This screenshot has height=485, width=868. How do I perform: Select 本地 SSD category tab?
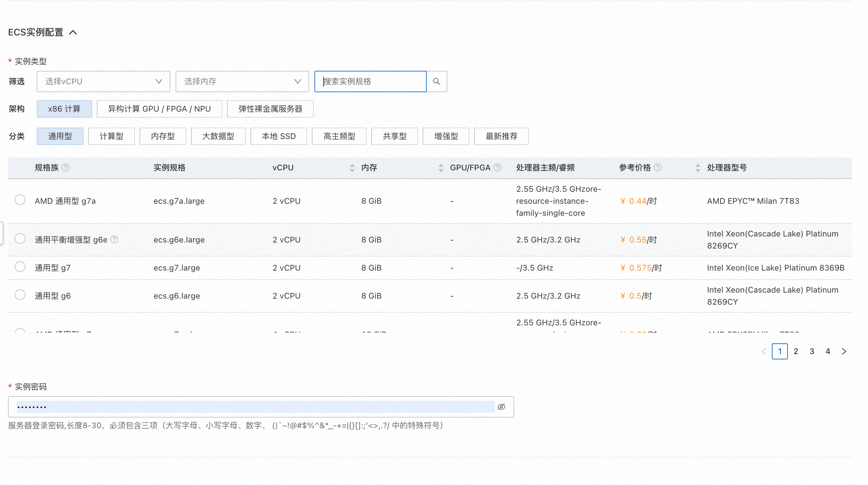(x=279, y=136)
